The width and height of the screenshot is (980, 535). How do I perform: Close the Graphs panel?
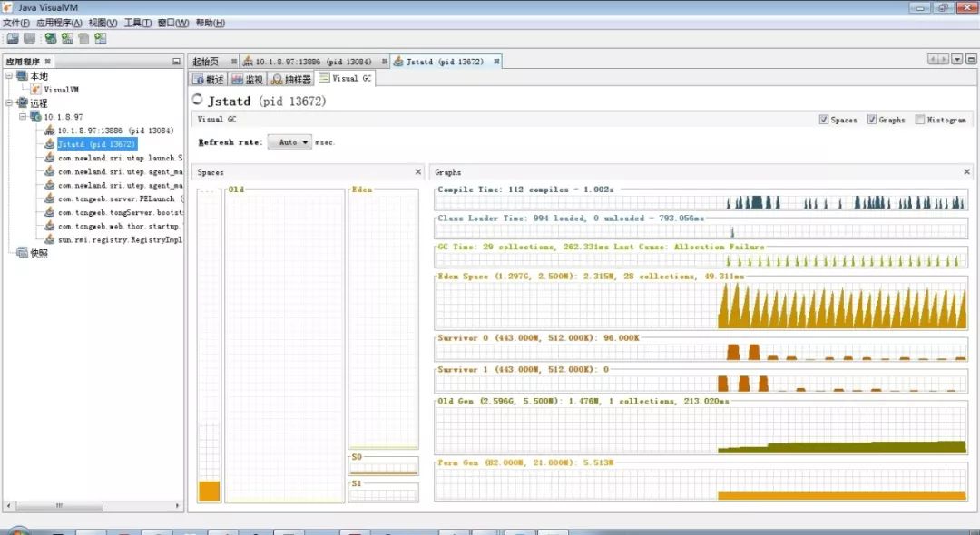click(x=967, y=171)
